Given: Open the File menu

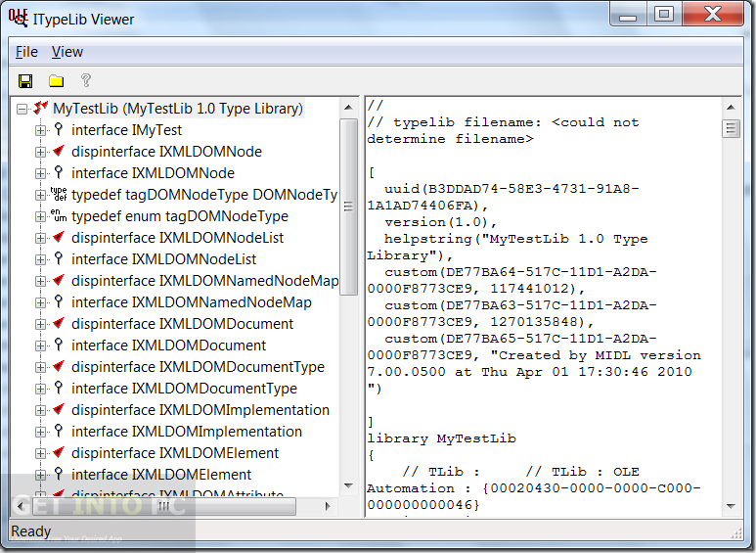Looking at the screenshot, I should pos(26,52).
